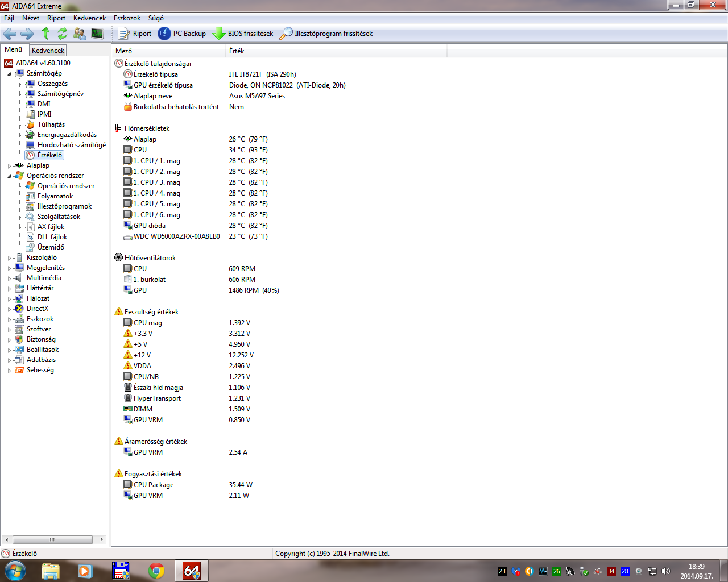This screenshot has height=582, width=728.
Task: Click the Forward navigation arrow in toolbar
Action: (27, 34)
